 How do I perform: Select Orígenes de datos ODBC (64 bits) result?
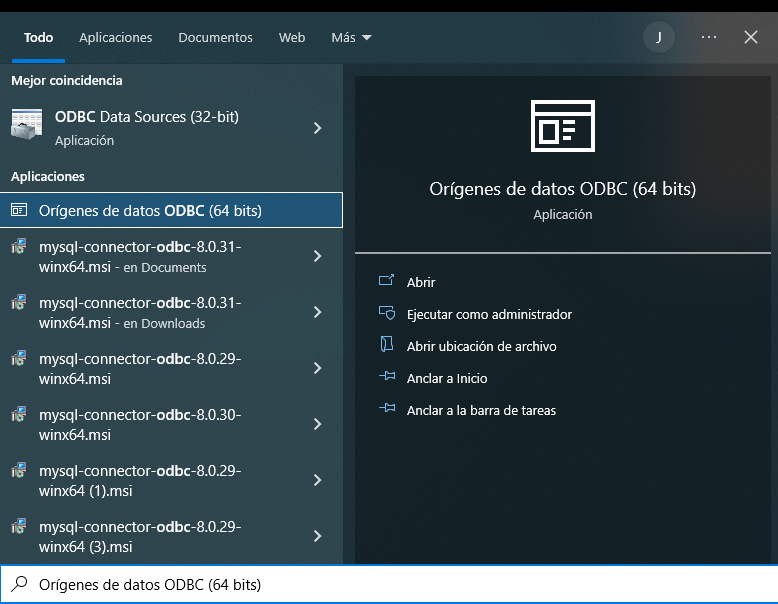pos(171,210)
